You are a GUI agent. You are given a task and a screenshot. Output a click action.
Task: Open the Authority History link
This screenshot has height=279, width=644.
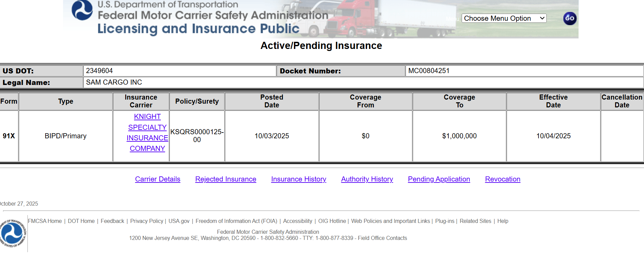tap(367, 179)
